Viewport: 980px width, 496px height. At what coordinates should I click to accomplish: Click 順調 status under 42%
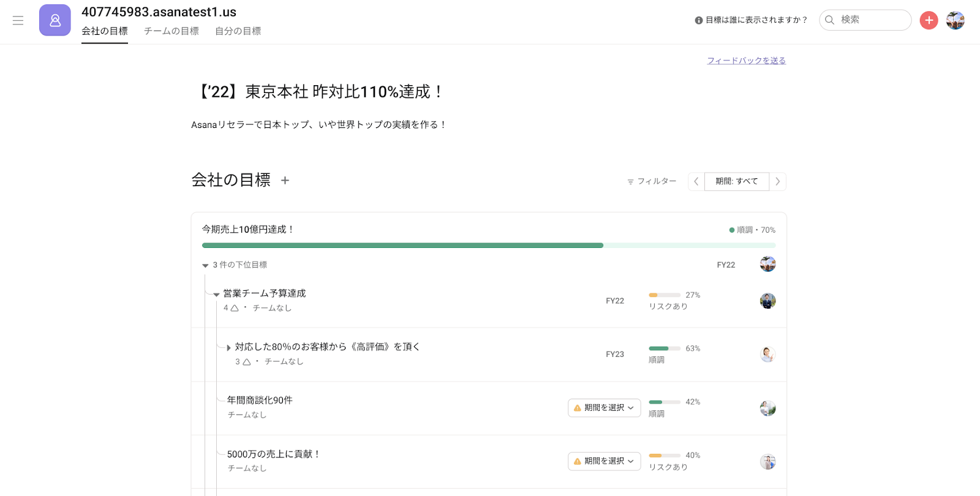pos(657,414)
